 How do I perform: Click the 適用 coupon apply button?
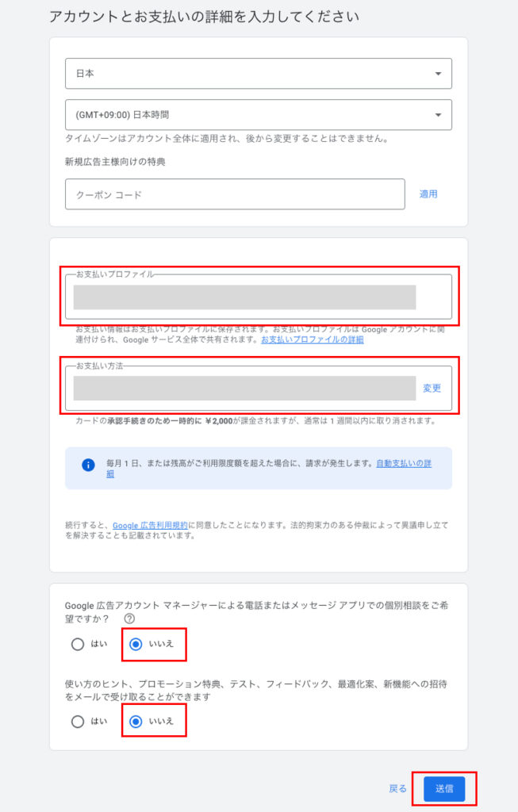tap(428, 194)
